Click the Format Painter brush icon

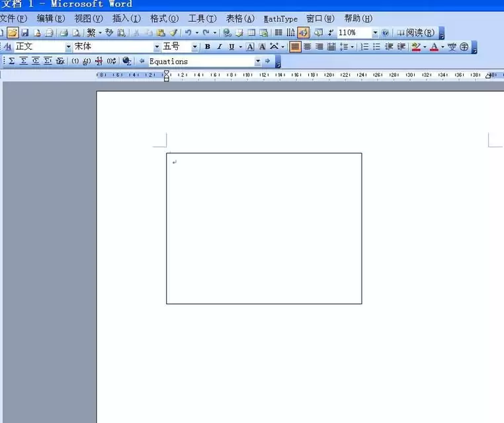click(x=173, y=33)
